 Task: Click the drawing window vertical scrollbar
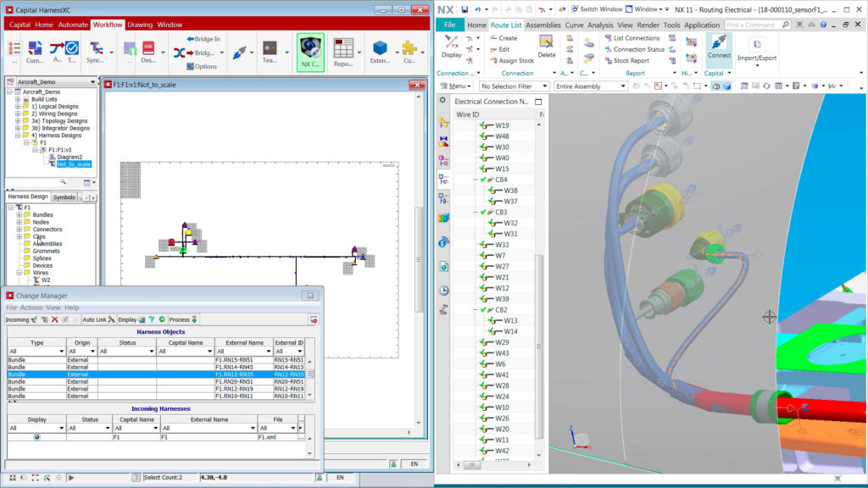pos(419,259)
